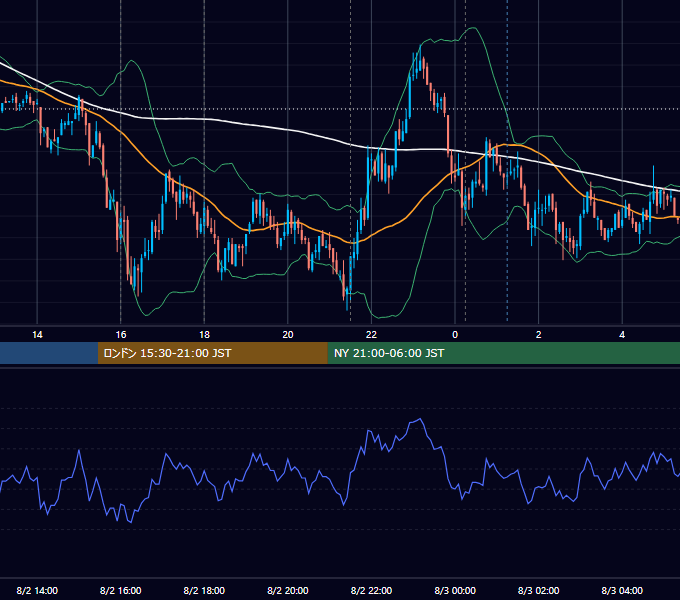Click hour label 0 on chart axis
Screen dimensions: 680x600
[455, 335]
